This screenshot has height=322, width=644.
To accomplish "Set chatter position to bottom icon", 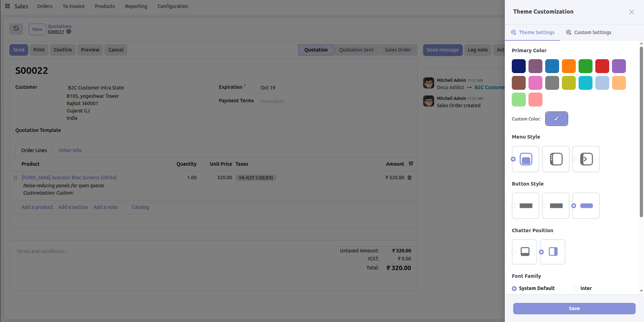I will tap(525, 251).
